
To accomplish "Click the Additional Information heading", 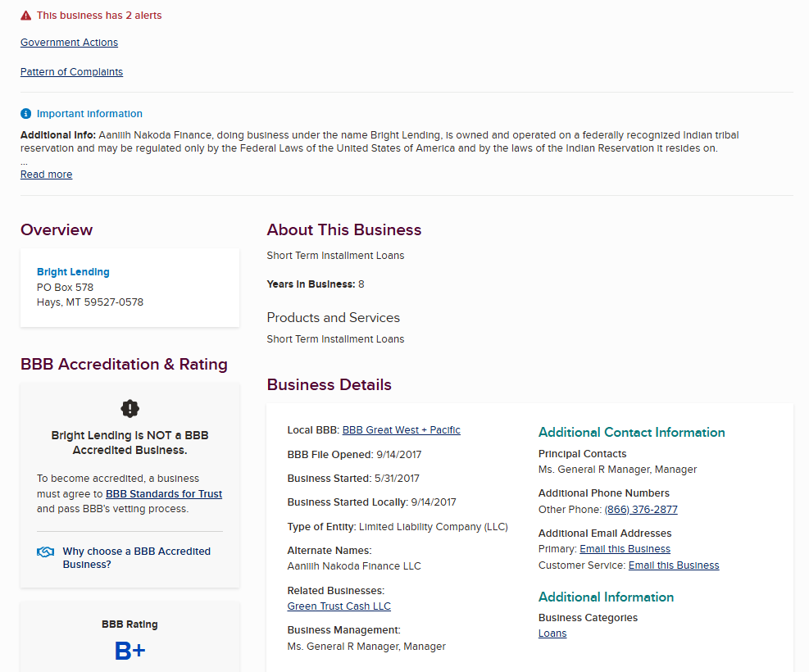I will pyautogui.click(x=607, y=597).
